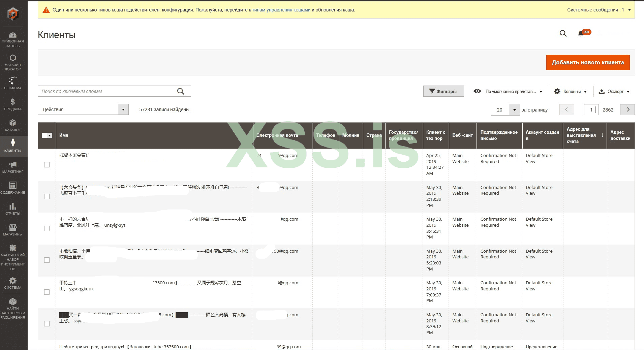The image size is (644, 350).
Task: Open the Клиенты customers sidebar icon
Action: coord(13,143)
